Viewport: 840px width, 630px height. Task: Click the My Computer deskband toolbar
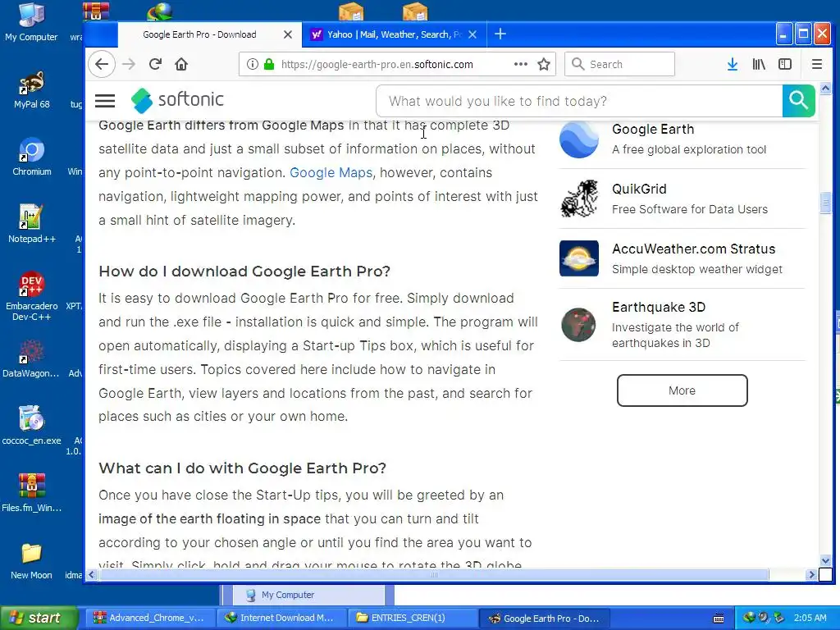point(308,596)
